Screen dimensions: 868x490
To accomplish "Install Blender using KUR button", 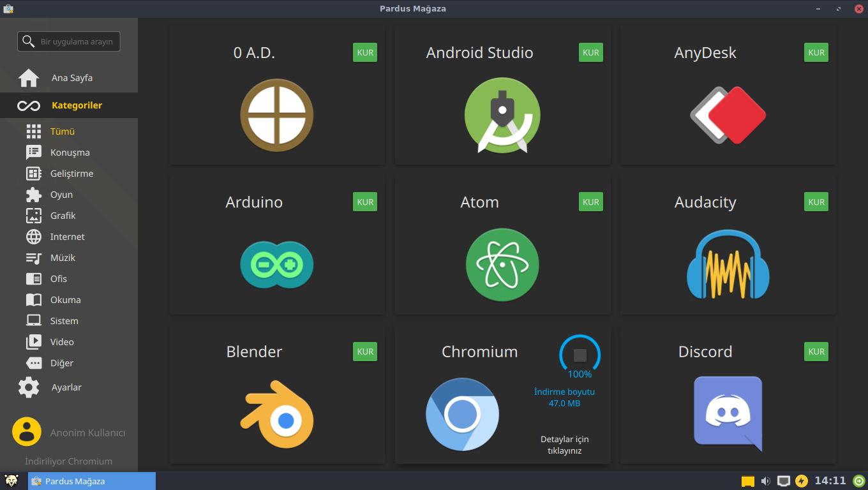I will [x=365, y=351].
